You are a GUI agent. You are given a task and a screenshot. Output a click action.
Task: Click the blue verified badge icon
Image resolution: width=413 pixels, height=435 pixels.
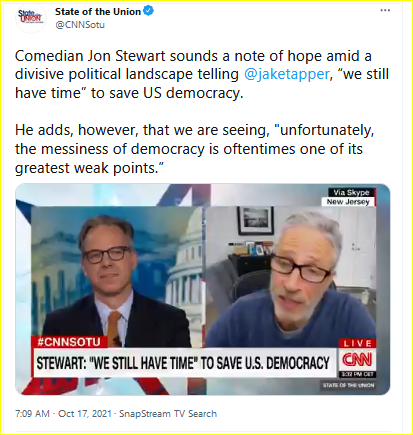(x=148, y=11)
